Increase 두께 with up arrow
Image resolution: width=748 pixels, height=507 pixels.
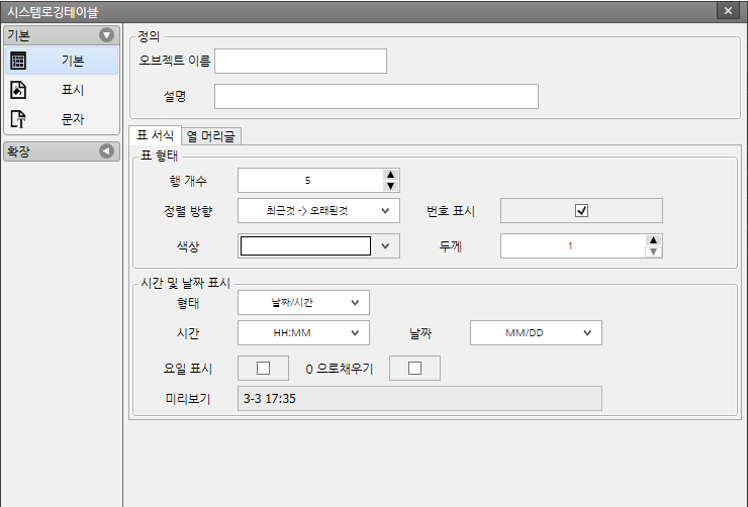[654, 240]
